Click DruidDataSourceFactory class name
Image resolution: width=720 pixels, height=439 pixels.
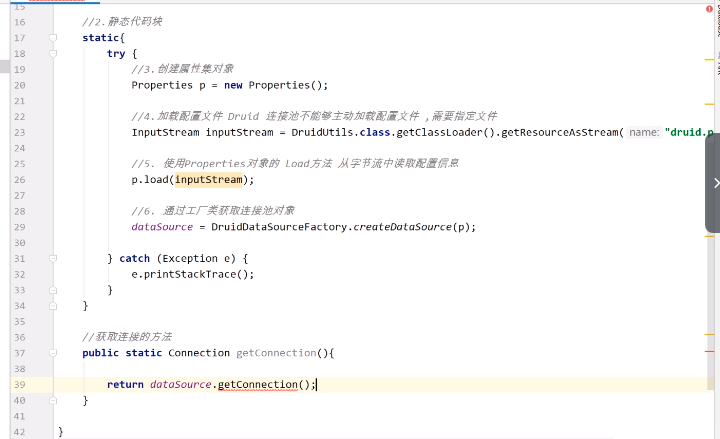coord(279,227)
